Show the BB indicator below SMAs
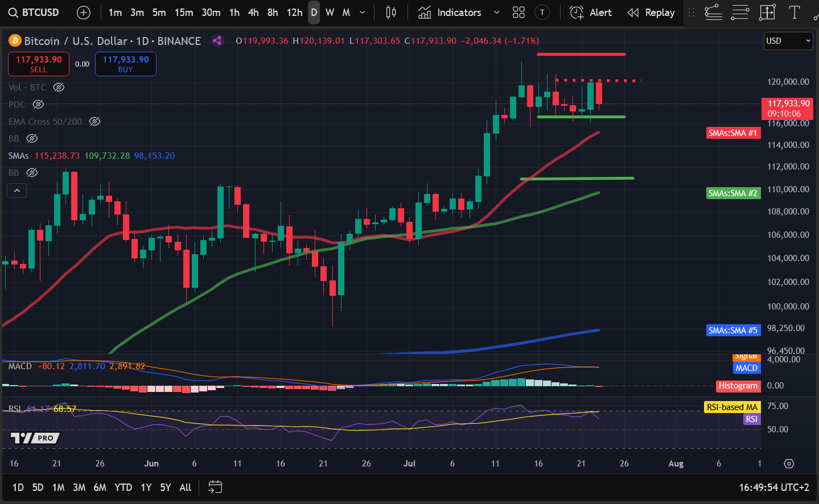Screen dimensions: 819x504 pyautogui.click(x=32, y=172)
